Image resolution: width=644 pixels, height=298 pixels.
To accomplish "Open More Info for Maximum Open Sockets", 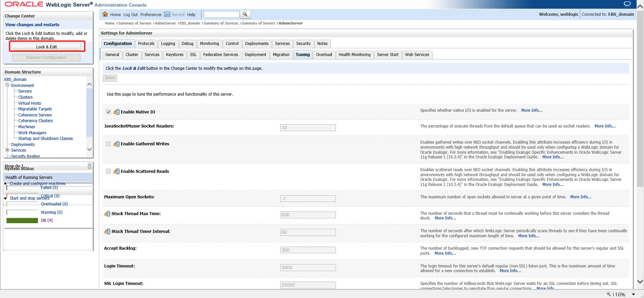I will pyautogui.click(x=581, y=197).
